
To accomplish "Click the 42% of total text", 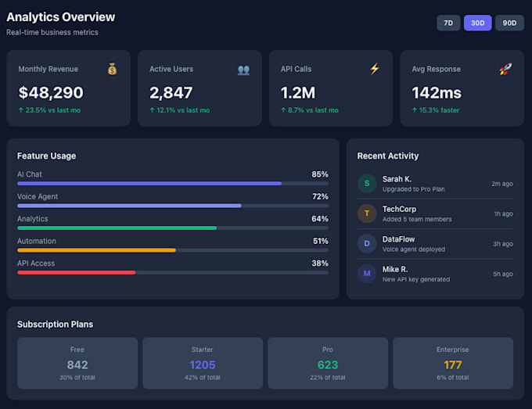I will 203,378.
